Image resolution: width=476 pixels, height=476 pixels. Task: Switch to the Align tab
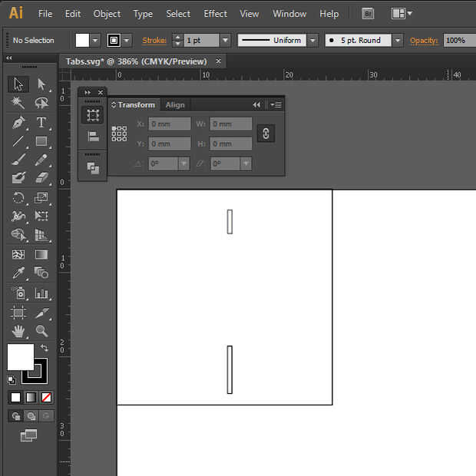(175, 105)
